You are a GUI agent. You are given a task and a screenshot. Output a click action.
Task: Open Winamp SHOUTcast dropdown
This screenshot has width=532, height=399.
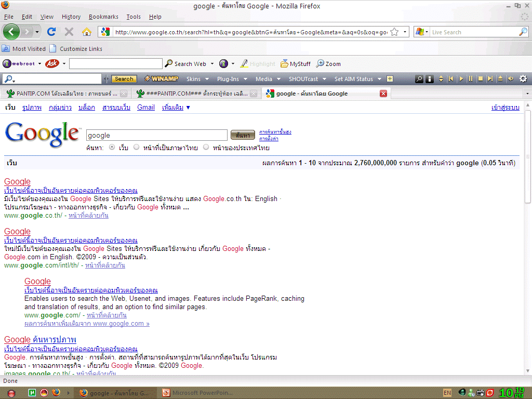pos(307,79)
